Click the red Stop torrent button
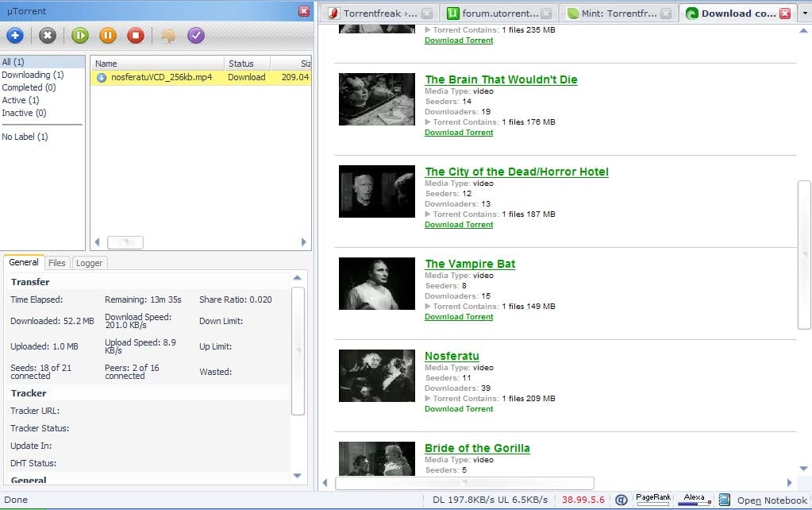Viewport: 812px width, 510px height. click(x=136, y=35)
